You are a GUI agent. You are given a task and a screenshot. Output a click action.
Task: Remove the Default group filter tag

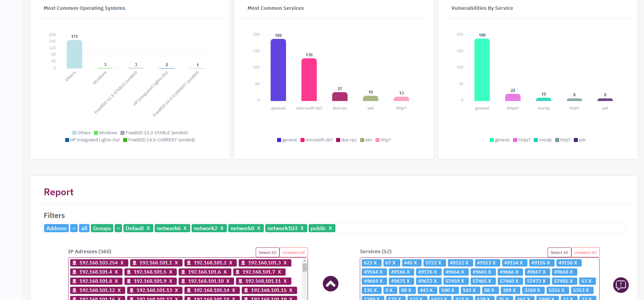148,228
